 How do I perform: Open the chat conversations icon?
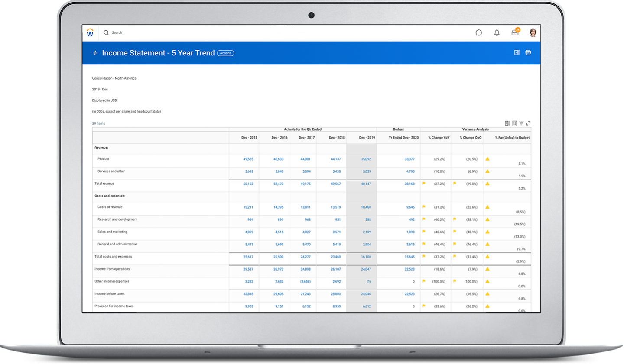[x=478, y=32]
